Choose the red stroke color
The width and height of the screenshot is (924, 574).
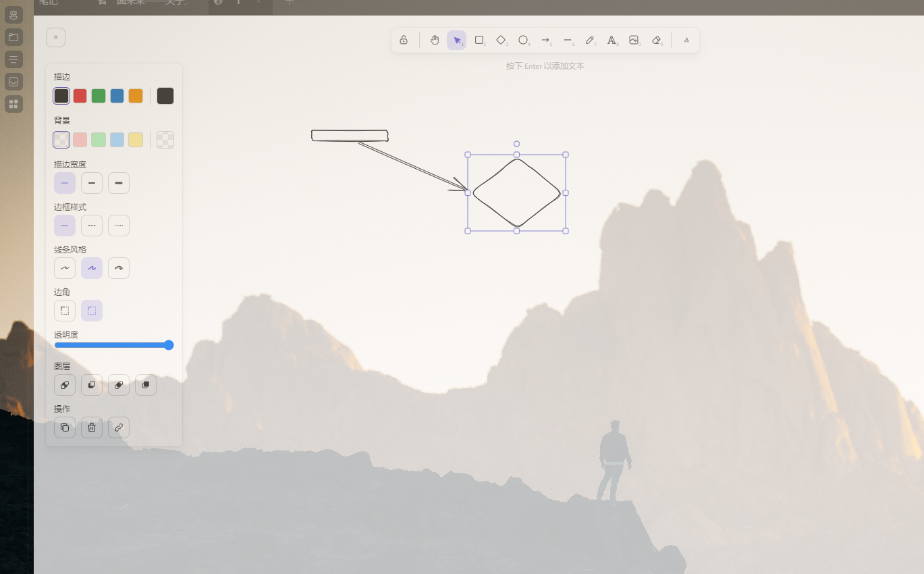(80, 96)
